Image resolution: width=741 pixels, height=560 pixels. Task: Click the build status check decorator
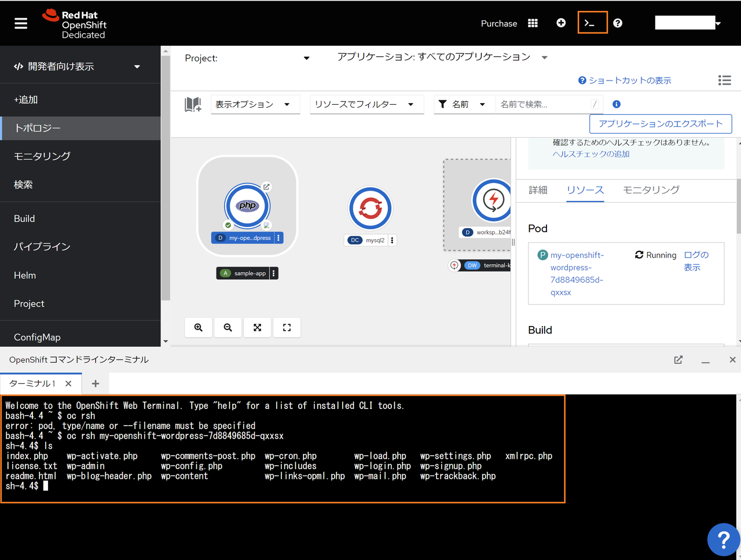pos(228,225)
